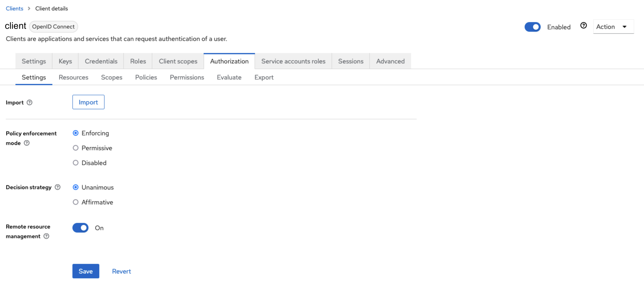This screenshot has width=644, height=291.
Task: Navigate back using the Clients breadcrumb
Action: point(14,8)
